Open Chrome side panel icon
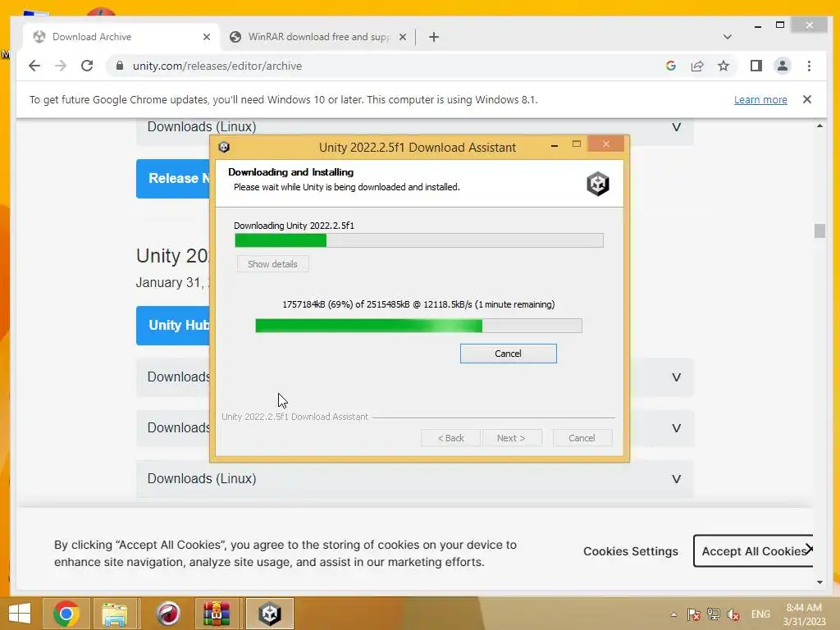The height and width of the screenshot is (630, 840). (x=756, y=66)
